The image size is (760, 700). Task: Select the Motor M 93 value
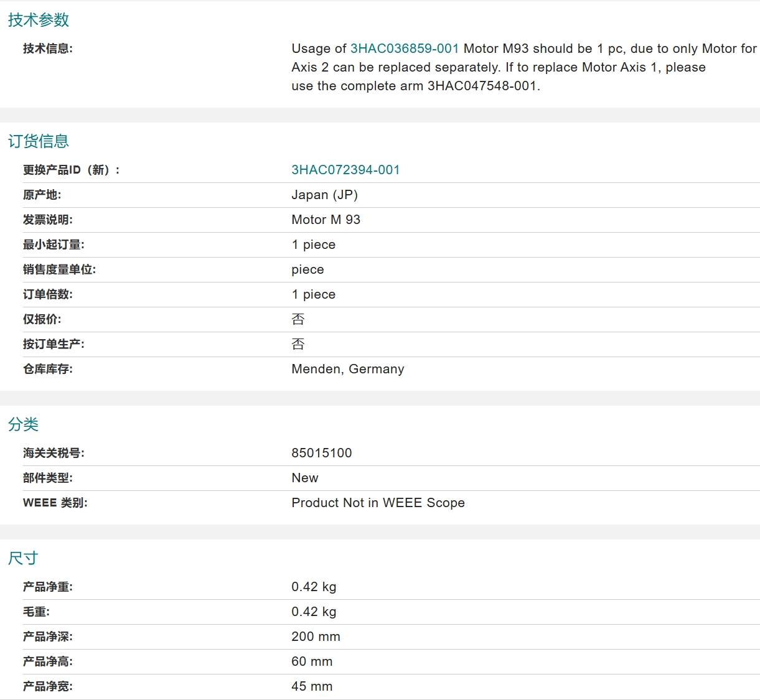(326, 220)
